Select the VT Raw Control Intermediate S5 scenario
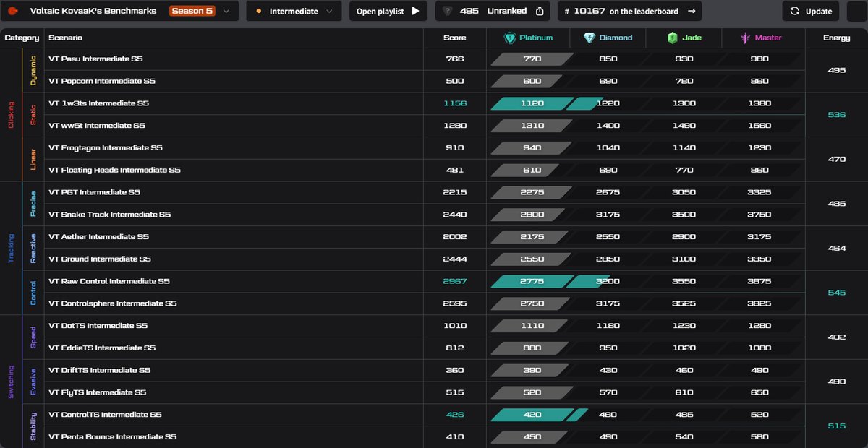The image size is (868, 448). [x=109, y=281]
